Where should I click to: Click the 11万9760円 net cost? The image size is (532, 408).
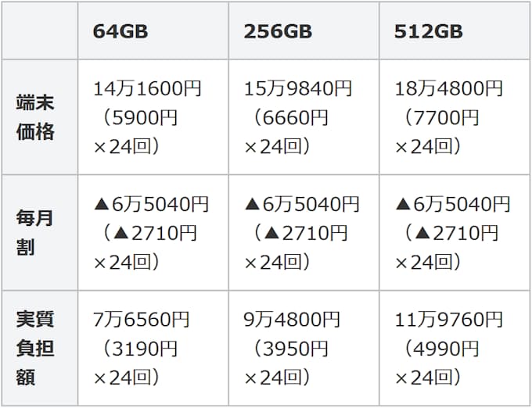449,319
